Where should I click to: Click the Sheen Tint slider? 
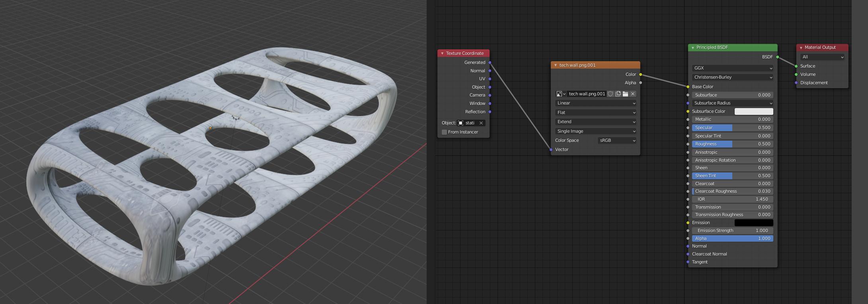pos(733,176)
